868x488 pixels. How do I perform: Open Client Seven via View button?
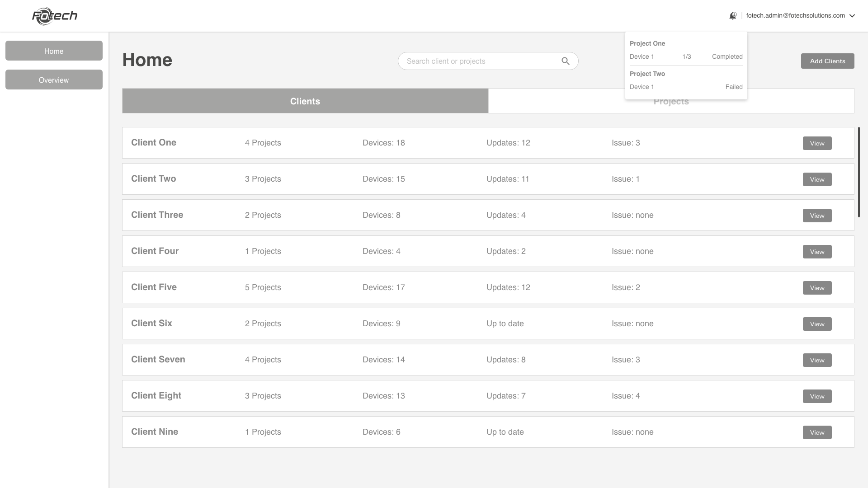pos(817,360)
